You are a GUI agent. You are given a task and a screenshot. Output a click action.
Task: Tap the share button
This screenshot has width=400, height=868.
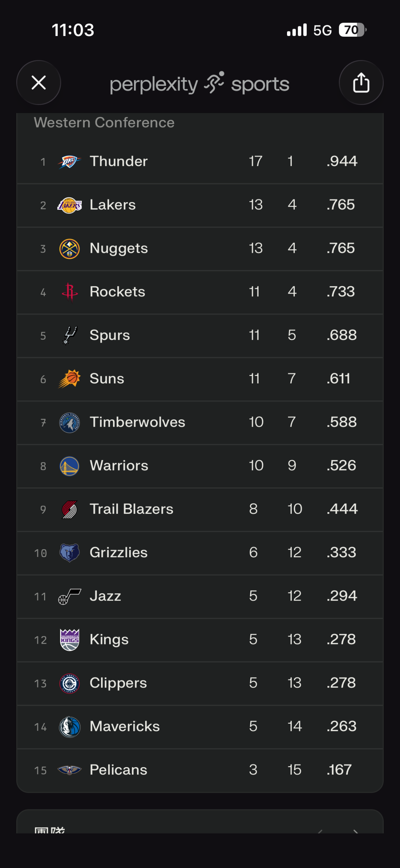pos(361,82)
